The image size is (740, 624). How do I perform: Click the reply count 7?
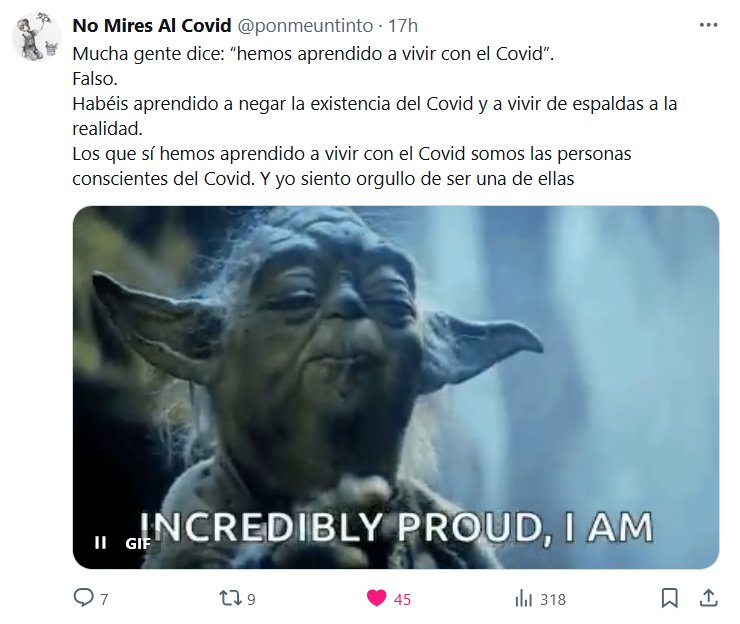(x=104, y=599)
